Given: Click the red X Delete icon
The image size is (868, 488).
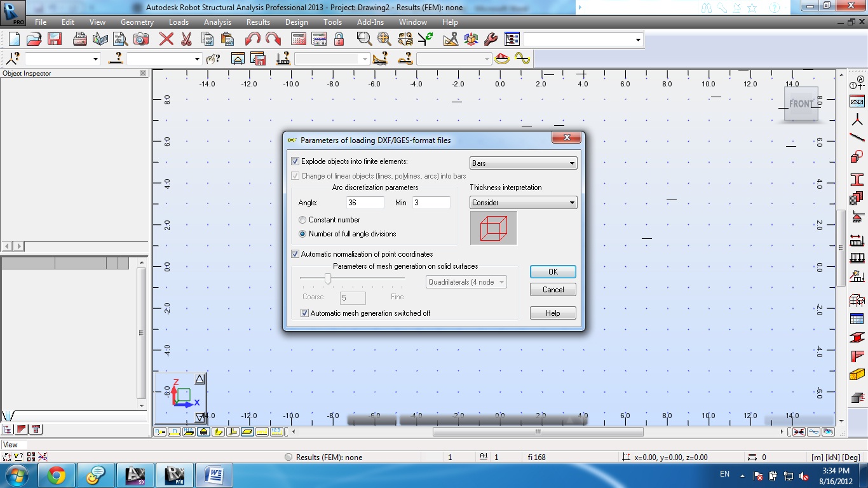Looking at the screenshot, I should point(166,39).
